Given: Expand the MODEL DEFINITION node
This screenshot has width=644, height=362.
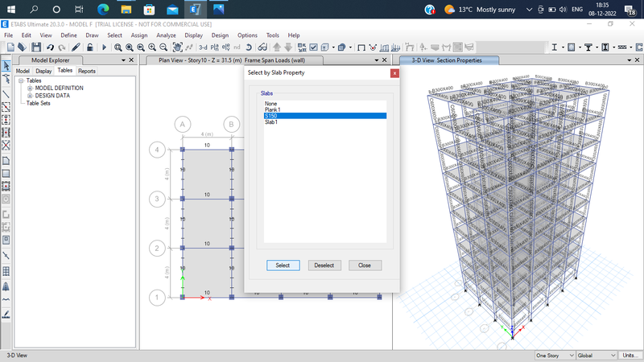Looking at the screenshot, I should pyautogui.click(x=30, y=88).
